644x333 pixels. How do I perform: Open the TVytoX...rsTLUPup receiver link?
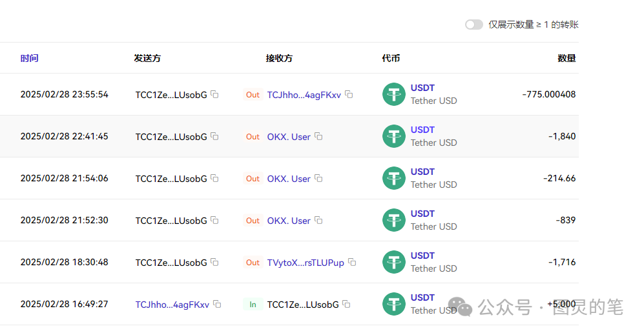(x=306, y=263)
